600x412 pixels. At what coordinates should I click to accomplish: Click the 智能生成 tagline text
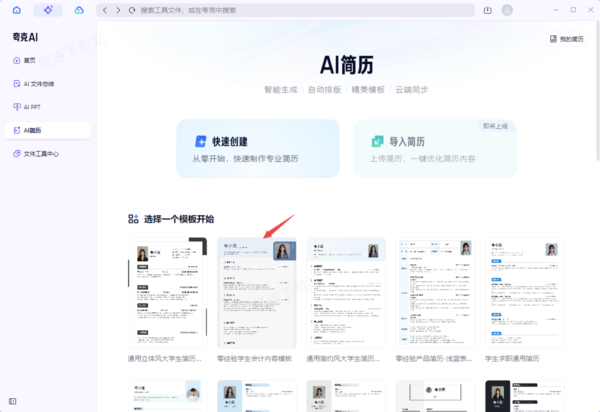tap(281, 90)
